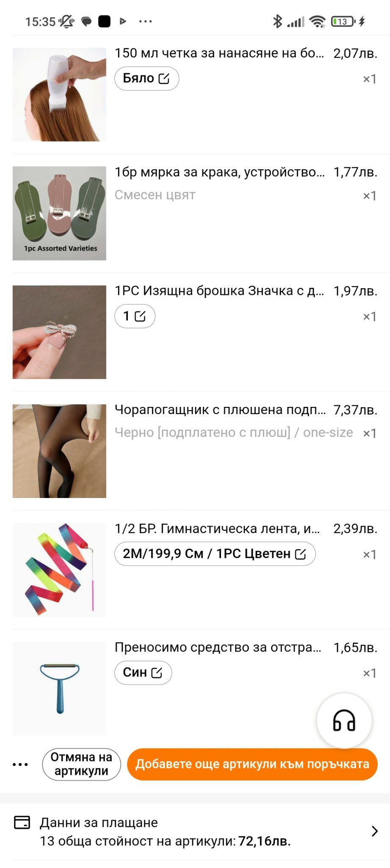Open the black tights product image

[x=59, y=451]
